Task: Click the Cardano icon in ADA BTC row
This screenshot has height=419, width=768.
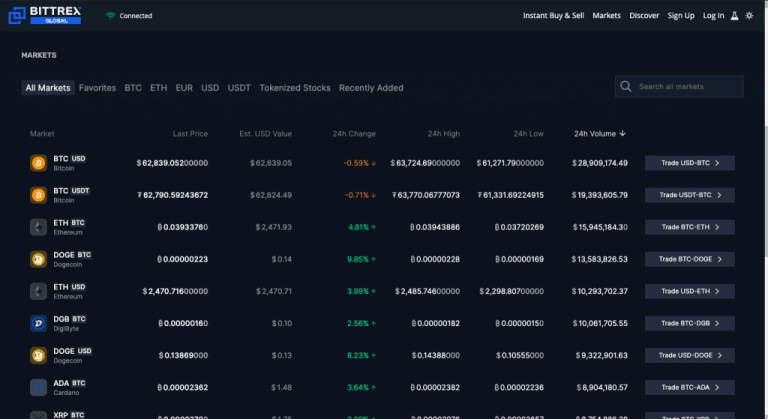Action: [x=38, y=388]
